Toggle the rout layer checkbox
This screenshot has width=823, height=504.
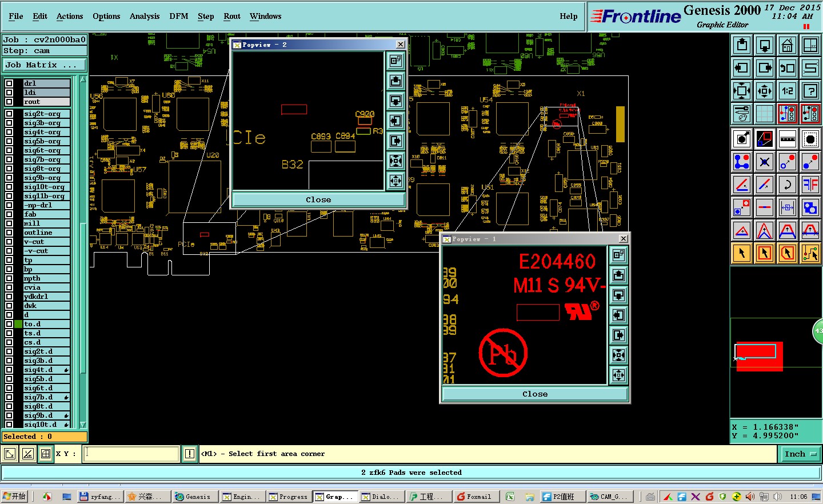pos(9,102)
